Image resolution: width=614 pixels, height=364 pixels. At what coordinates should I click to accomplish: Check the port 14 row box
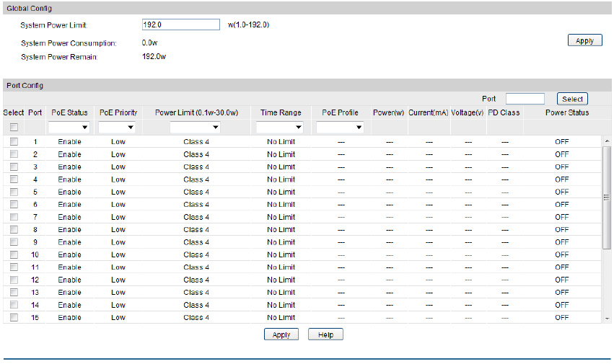click(x=14, y=305)
